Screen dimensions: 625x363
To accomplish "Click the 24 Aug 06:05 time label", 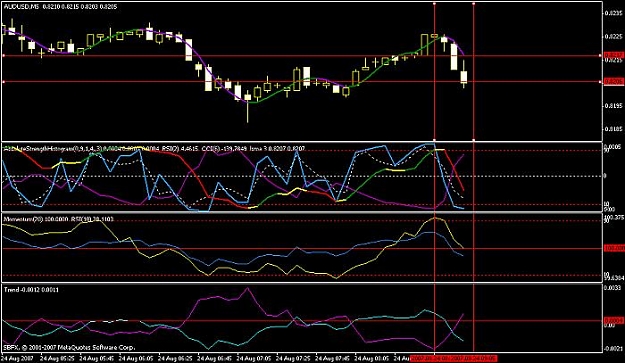I will click(x=136, y=358).
